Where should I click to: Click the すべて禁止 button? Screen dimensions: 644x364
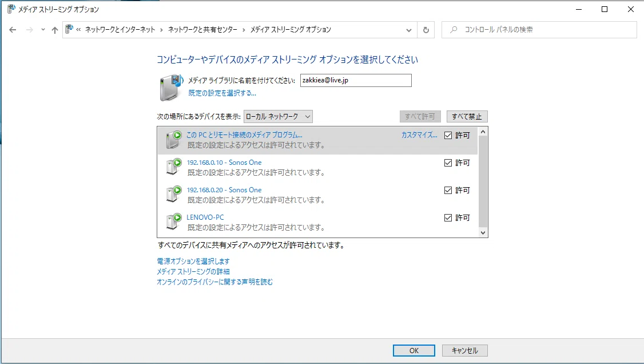coord(467,117)
